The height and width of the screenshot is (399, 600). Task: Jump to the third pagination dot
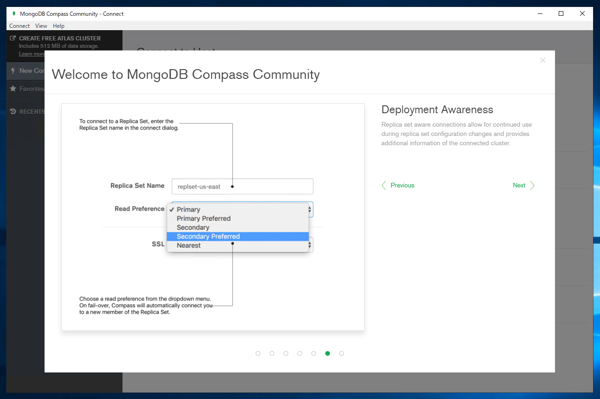pos(286,353)
